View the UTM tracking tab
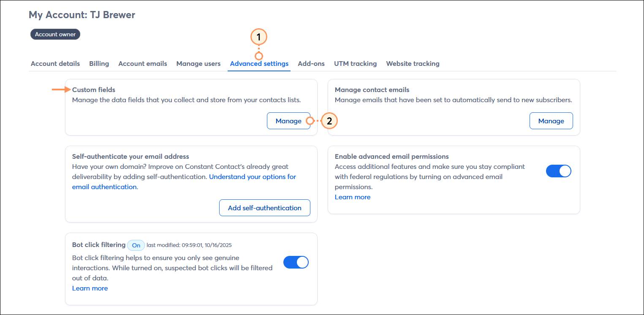Viewport: 644px width, 315px height. tap(355, 63)
